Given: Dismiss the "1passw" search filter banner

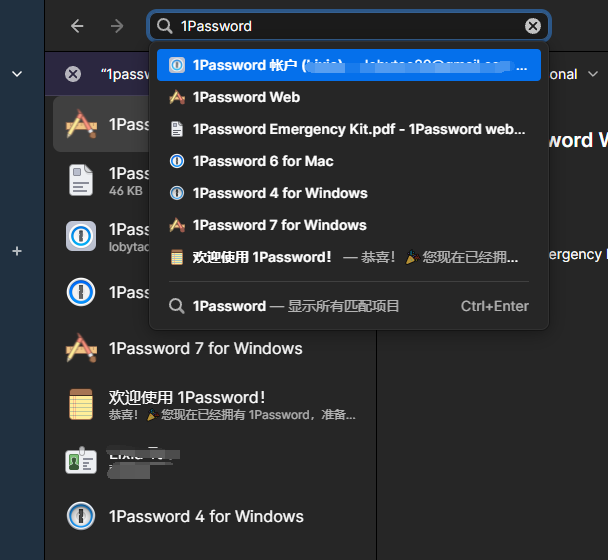Looking at the screenshot, I should [x=73, y=74].
